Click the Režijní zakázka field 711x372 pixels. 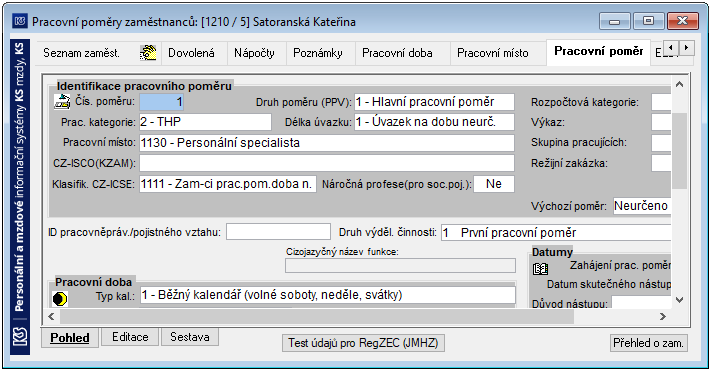coord(661,163)
